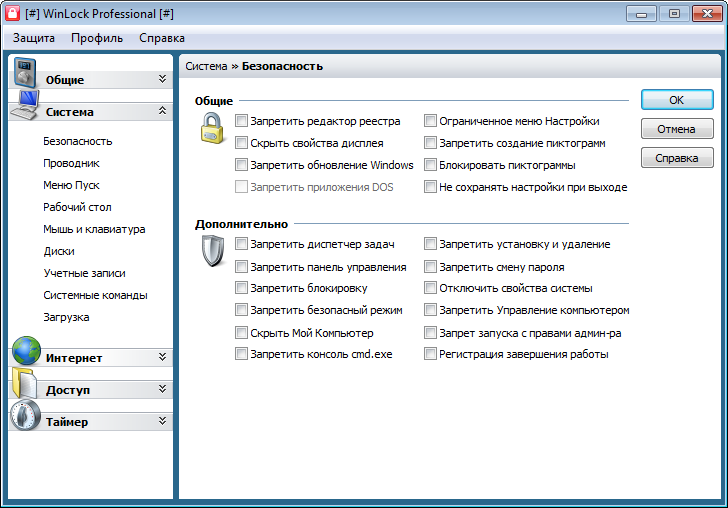Select Системные команды in sidebar

(x=95, y=295)
